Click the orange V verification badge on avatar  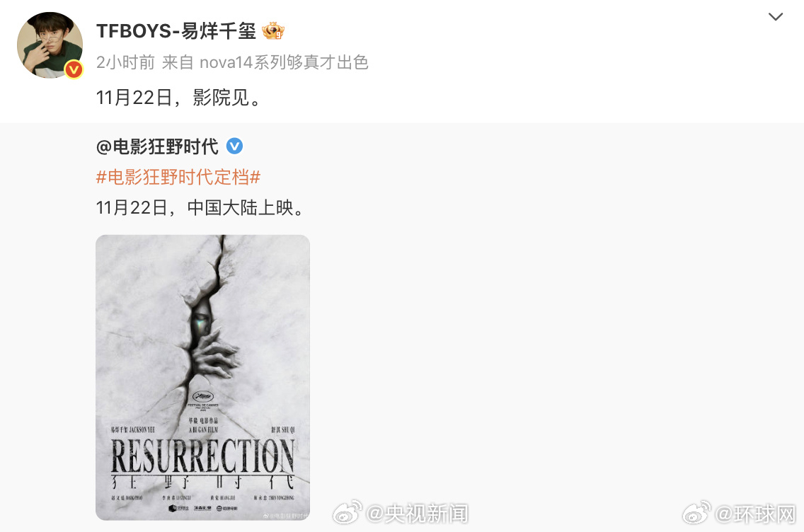pos(74,69)
